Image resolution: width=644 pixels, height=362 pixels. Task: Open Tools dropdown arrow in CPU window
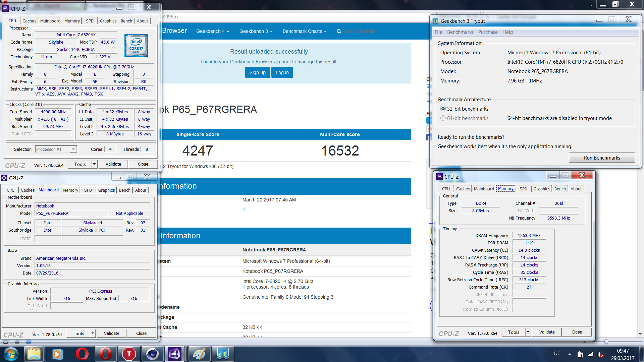(95, 164)
